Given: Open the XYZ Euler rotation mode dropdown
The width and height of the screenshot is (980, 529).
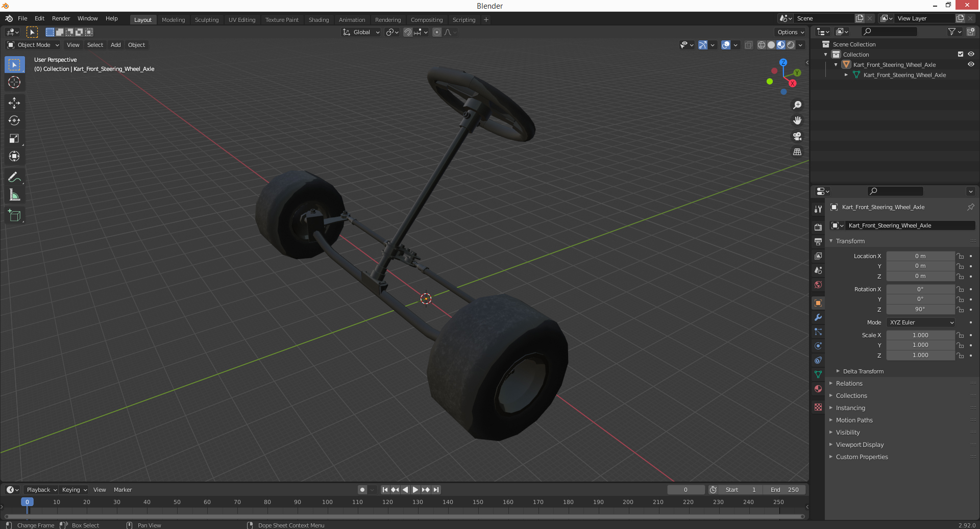Looking at the screenshot, I should [921, 322].
